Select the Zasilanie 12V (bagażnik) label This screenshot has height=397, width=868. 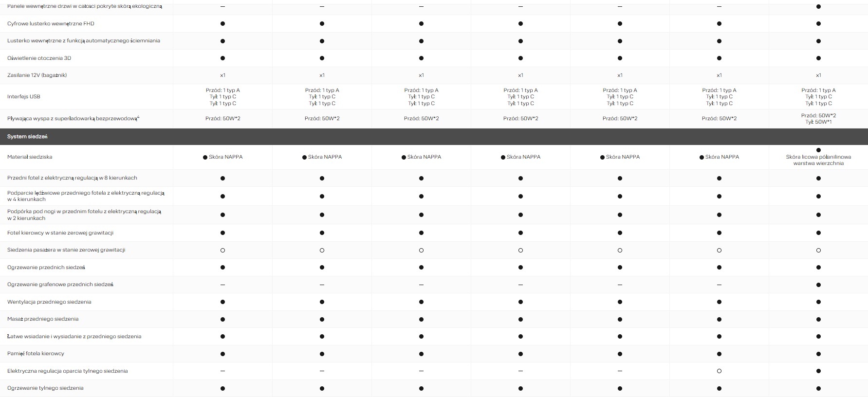pyautogui.click(x=37, y=75)
